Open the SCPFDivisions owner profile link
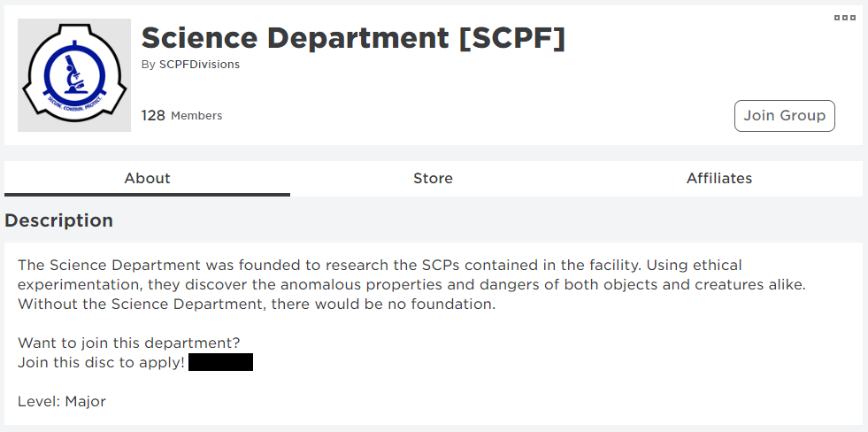868x432 pixels. coord(199,65)
